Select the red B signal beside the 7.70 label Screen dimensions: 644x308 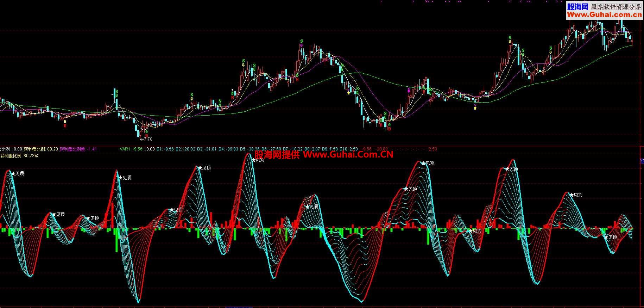coord(147,136)
